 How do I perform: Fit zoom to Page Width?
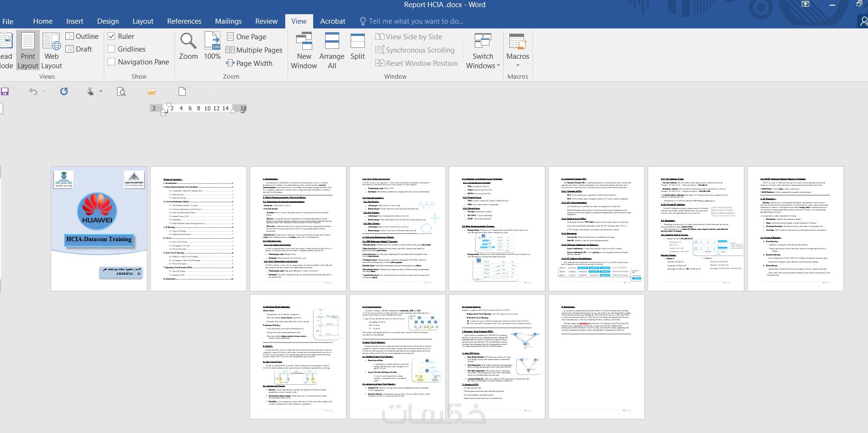click(249, 63)
